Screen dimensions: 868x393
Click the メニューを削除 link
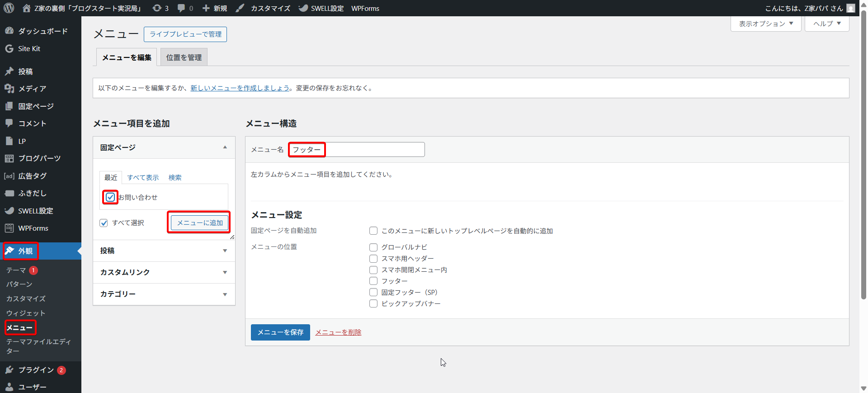pyautogui.click(x=338, y=332)
